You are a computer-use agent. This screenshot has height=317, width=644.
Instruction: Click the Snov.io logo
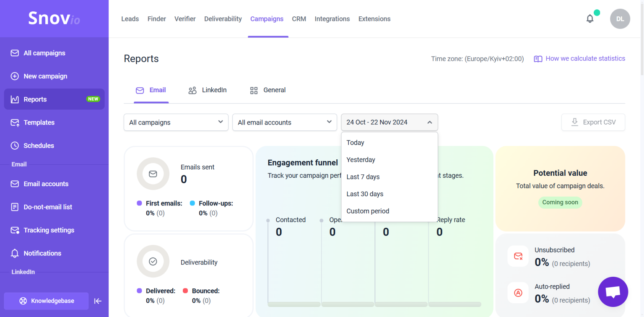click(x=54, y=18)
